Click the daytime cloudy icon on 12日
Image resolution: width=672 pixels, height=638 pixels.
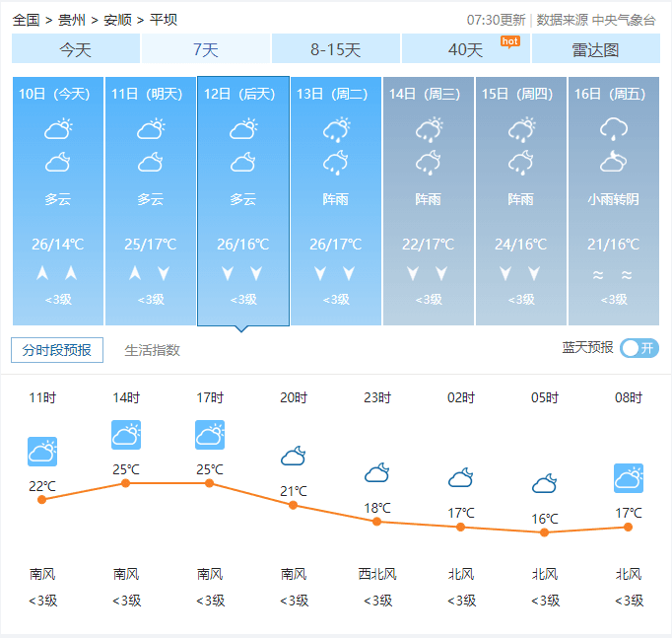click(x=243, y=128)
